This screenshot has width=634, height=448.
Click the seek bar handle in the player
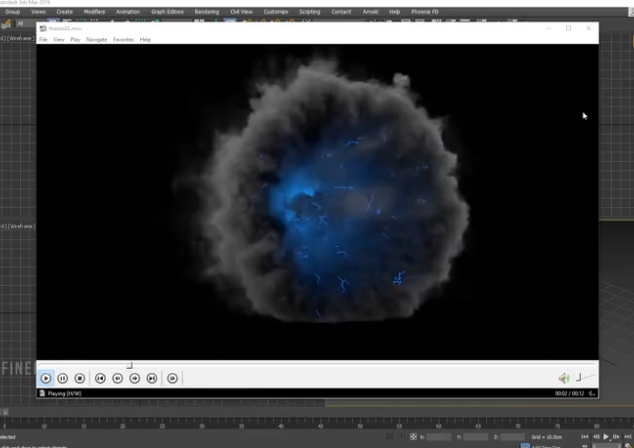129,366
